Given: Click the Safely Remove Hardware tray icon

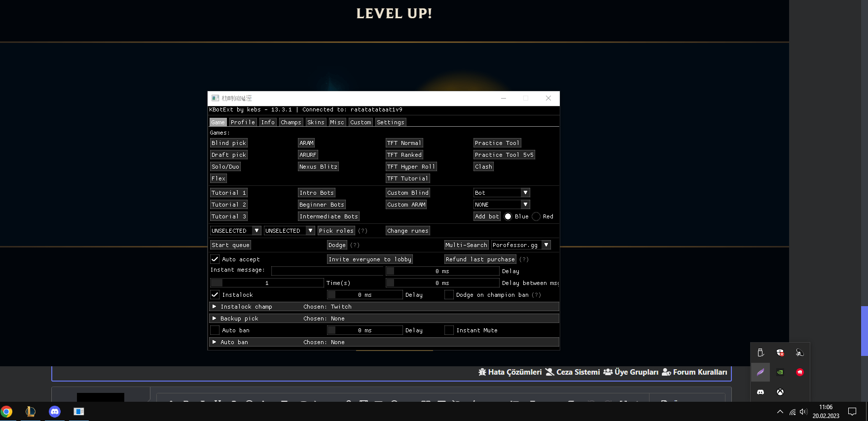Looking at the screenshot, I should coord(760,352).
